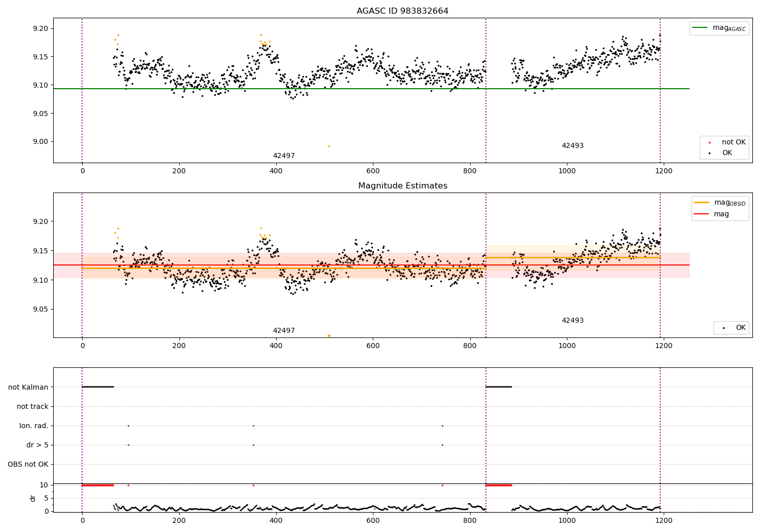Click the '42493' label in the top plot
This screenshot has width=760, height=532.
(x=573, y=146)
